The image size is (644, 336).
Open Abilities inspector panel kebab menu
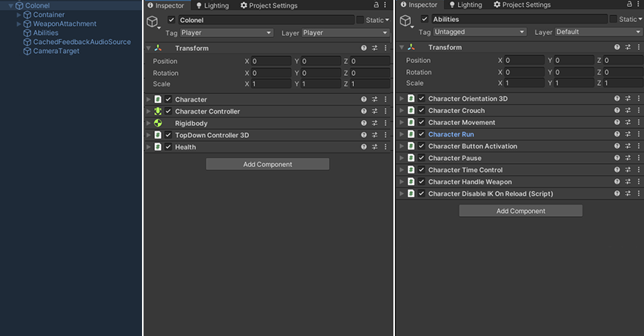(639, 4)
